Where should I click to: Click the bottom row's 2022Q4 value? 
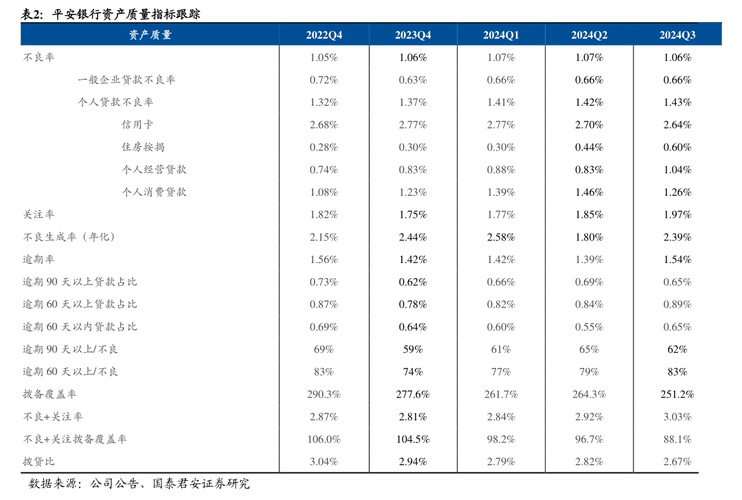(324, 461)
